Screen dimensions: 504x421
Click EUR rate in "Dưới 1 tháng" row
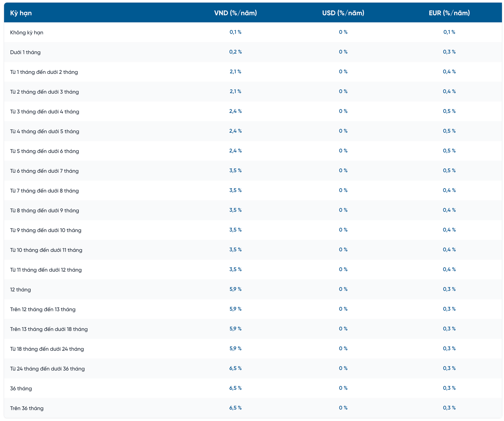click(x=449, y=52)
